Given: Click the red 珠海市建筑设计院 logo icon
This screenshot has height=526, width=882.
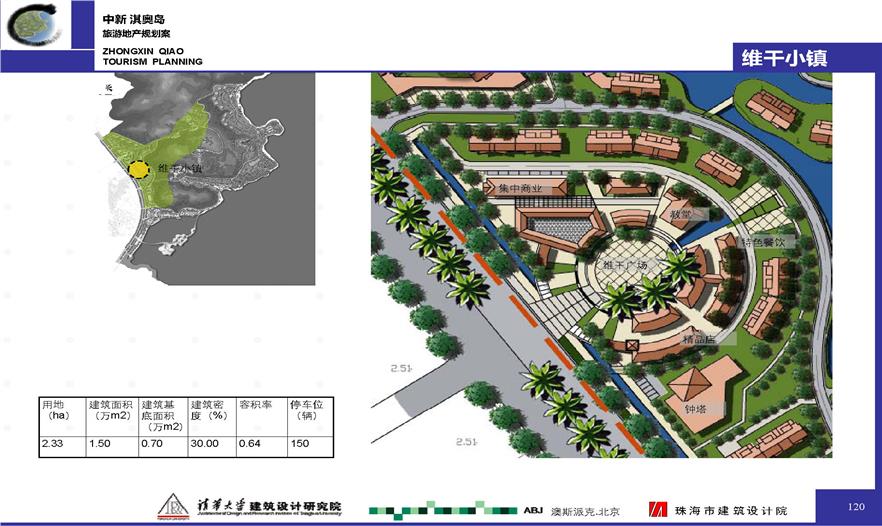Looking at the screenshot, I should pyautogui.click(x=659, y=510).
